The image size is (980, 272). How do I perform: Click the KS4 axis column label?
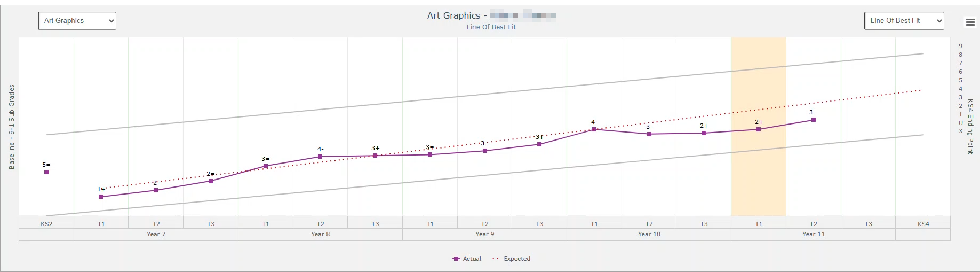(x=923, y=224)
